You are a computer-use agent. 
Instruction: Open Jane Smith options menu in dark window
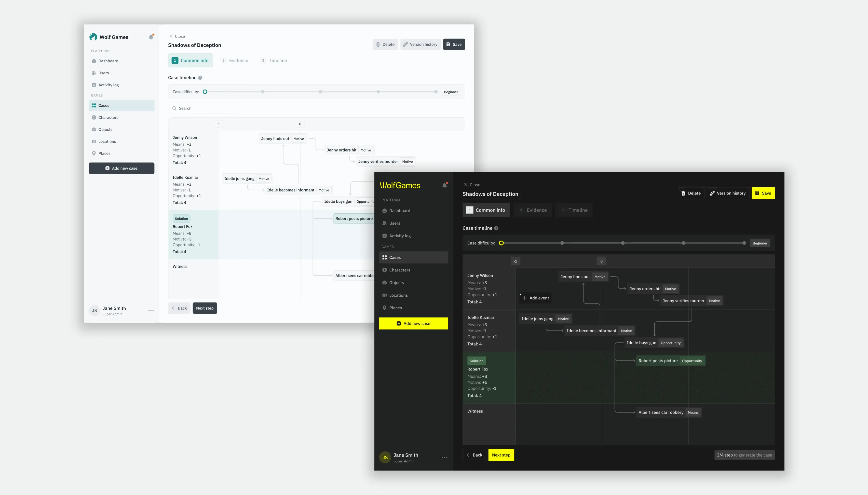(x=444, y=458)
